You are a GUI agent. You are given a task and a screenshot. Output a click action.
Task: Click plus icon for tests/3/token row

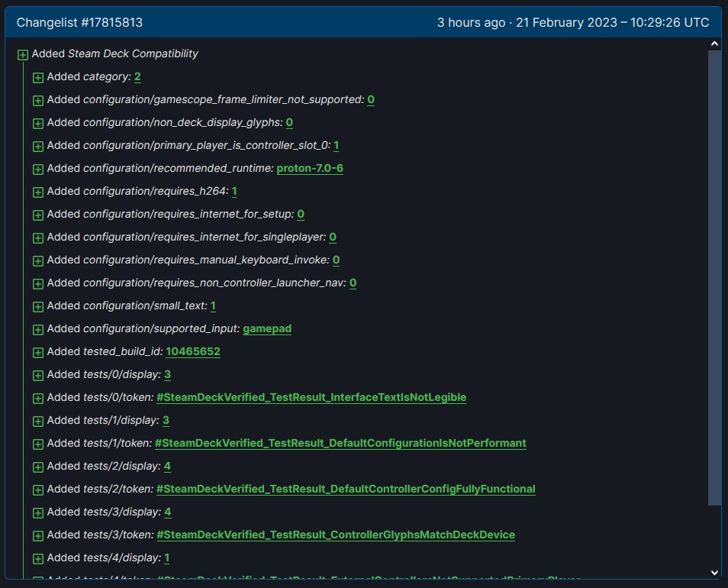(x=38, y=536)
